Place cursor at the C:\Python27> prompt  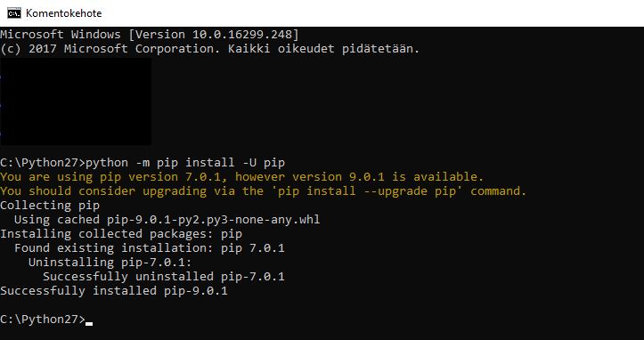[43, 320]
